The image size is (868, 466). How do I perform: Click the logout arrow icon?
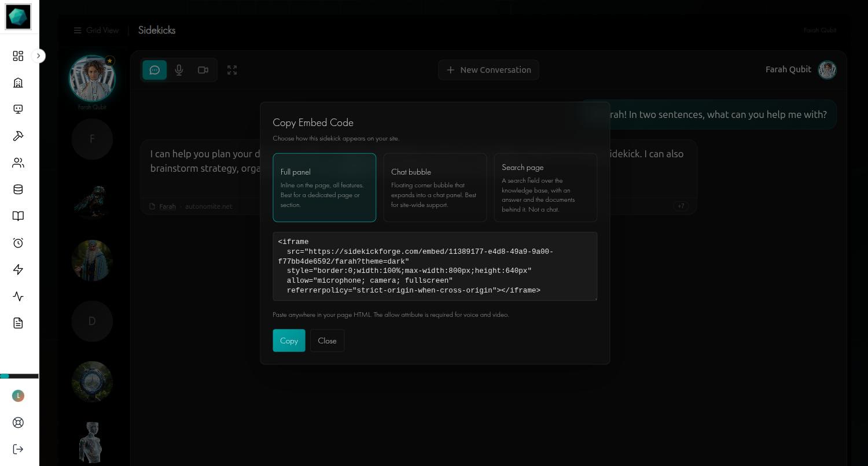18,449
